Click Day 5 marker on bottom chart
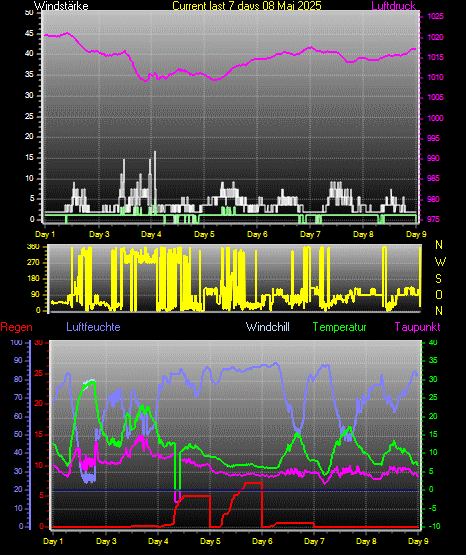This screenshot has width=466, height=555. pyautogui.click(x=210, y=541)
